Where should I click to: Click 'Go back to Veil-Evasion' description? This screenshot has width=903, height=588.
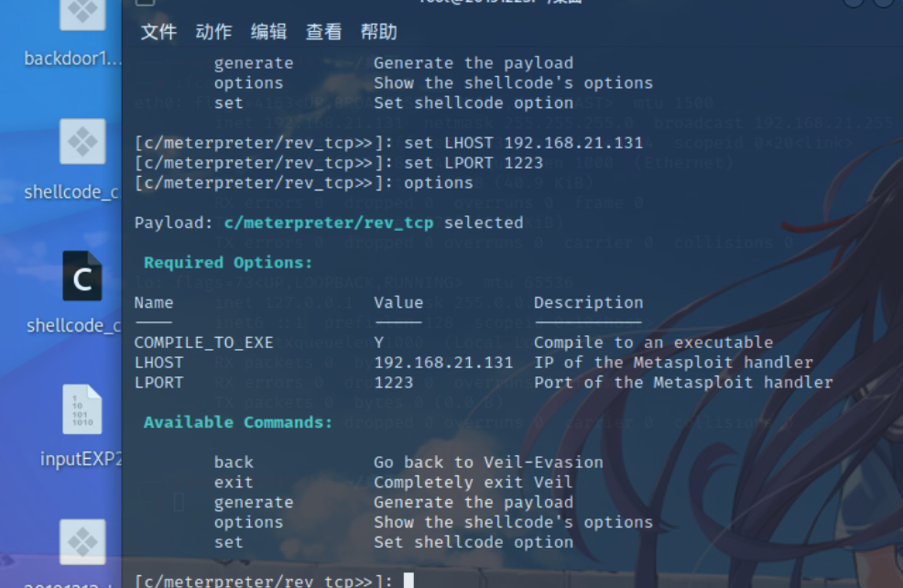coord(488,463)
